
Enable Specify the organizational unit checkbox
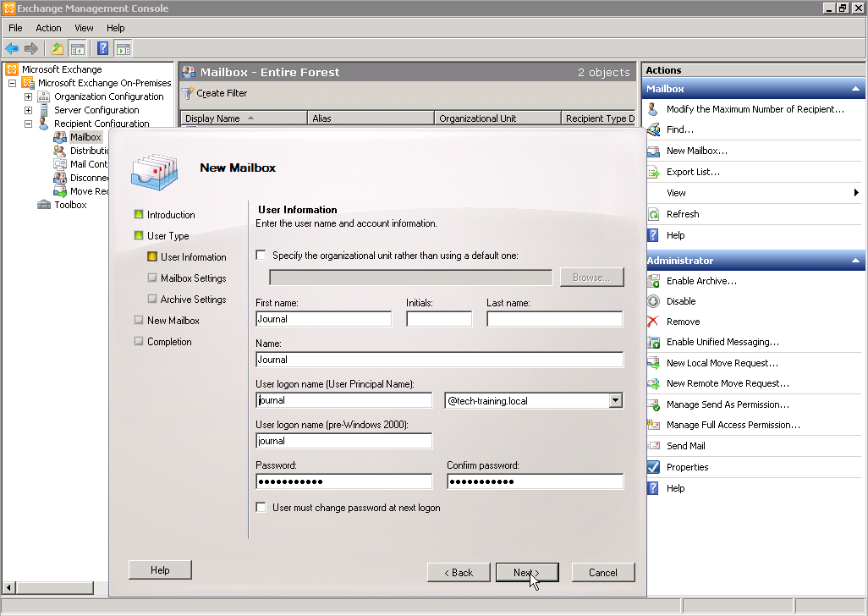(x=261, y=255)
